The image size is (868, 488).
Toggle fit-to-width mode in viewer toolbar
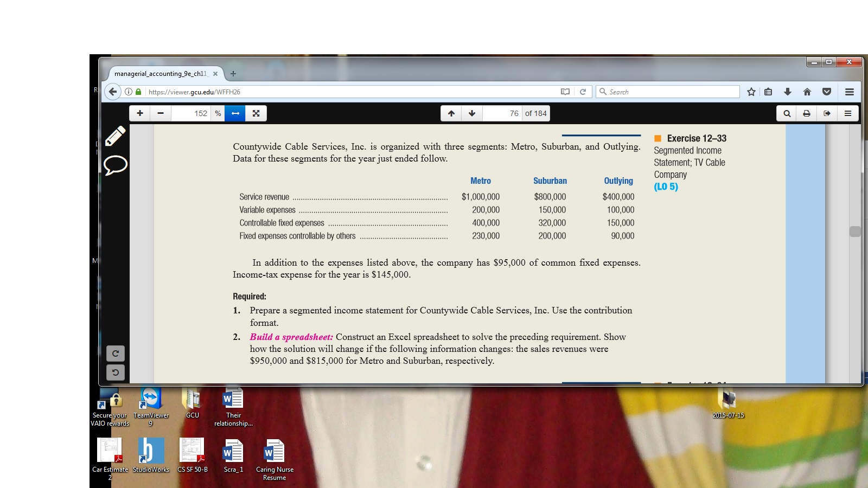click(235, 113)
